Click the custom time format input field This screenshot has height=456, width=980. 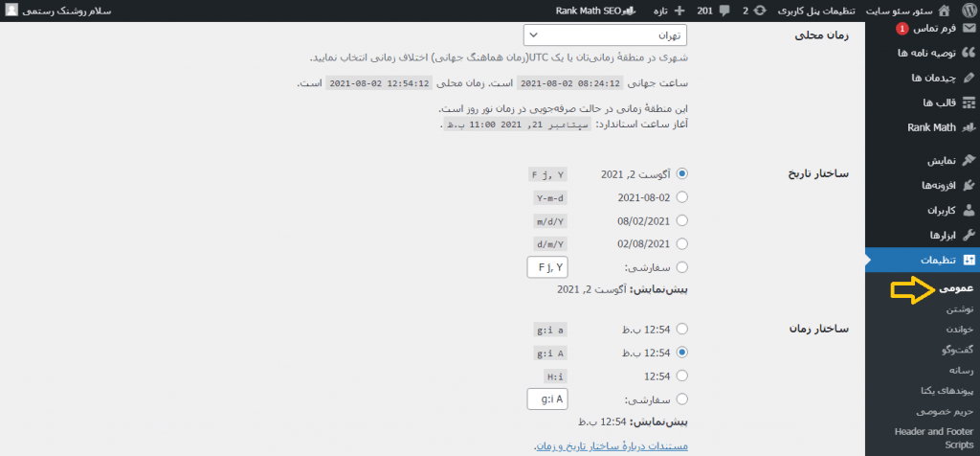coord(547,399)
